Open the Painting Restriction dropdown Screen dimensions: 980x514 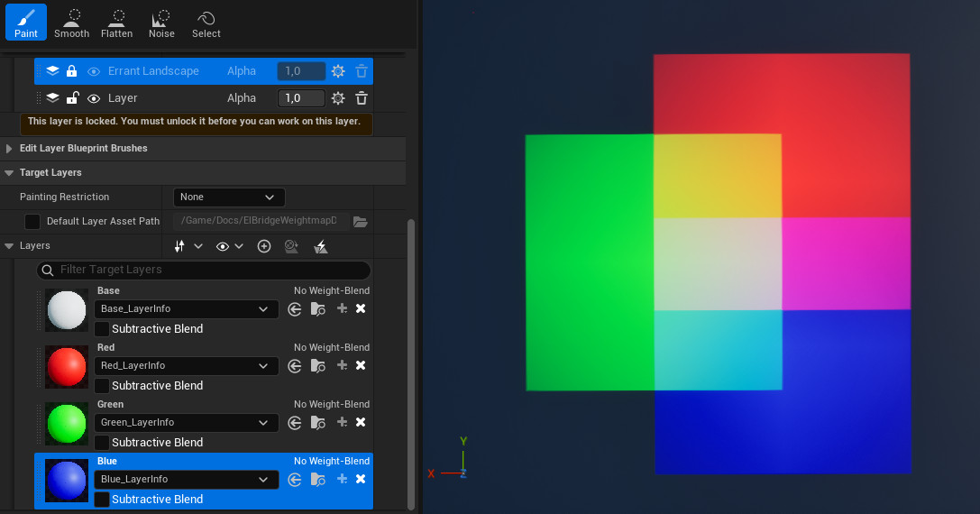pos(229,197)
